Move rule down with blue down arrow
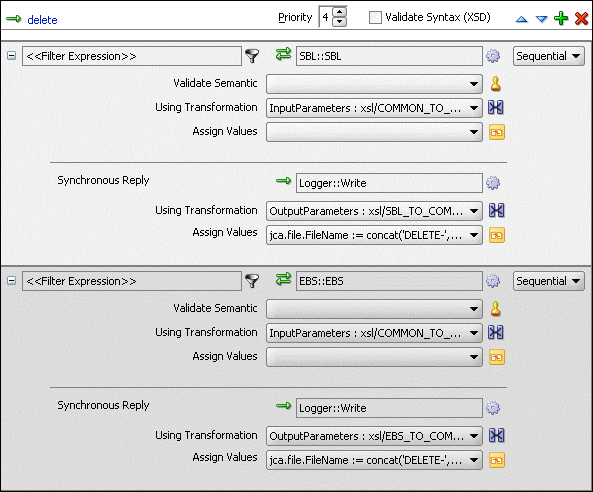 (542, 19)
